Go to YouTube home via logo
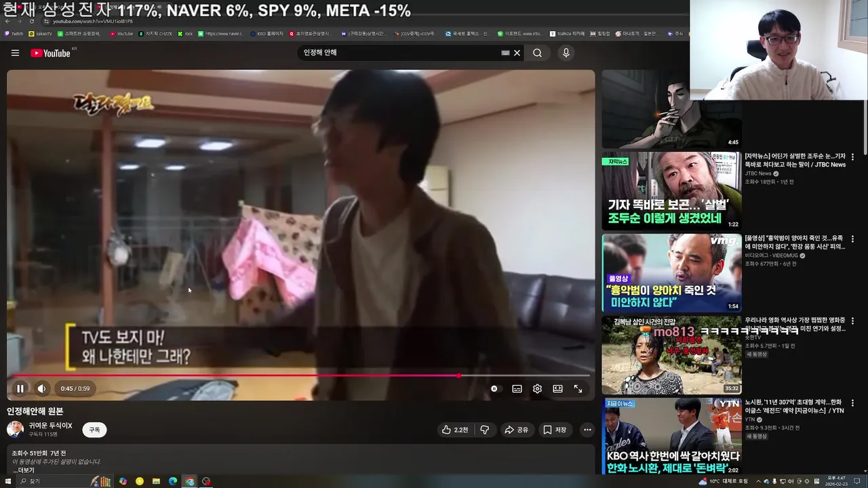This screenshot has width=868, height=488. click(x=51, y=53)
